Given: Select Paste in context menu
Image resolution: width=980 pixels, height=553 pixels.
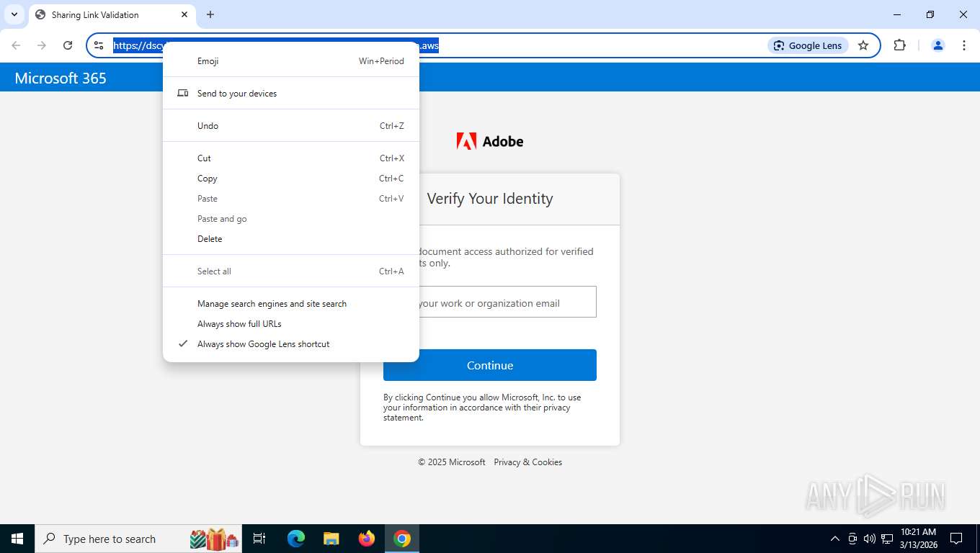Looking at the screenshot, I should click(x=291, y=199).
